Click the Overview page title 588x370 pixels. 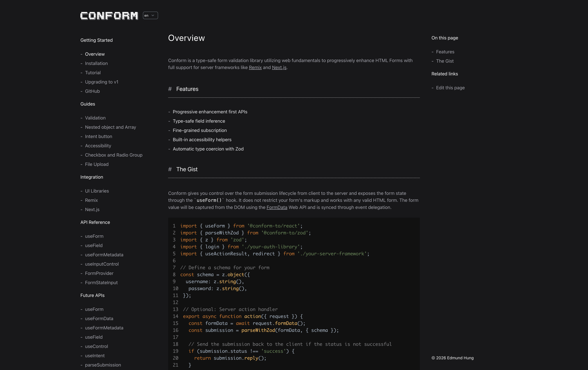pyautogui.click(x=186, y=38)
